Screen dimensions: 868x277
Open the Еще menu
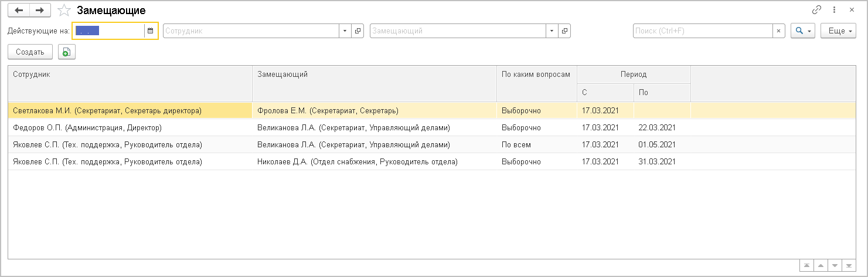pos(838,31)
